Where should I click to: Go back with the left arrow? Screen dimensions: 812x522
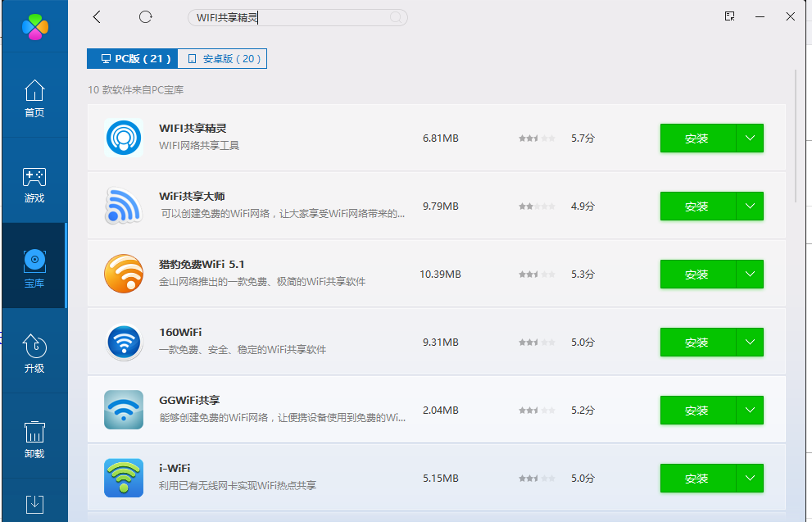pos(97,17)
